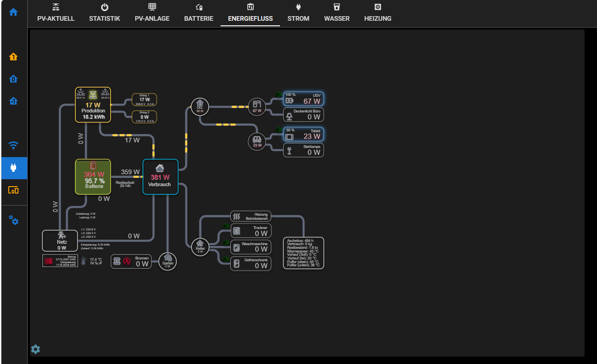Switch to the STATISTIK tab
The width and height of the screenshot is (597, 364).
coord(105,14)
